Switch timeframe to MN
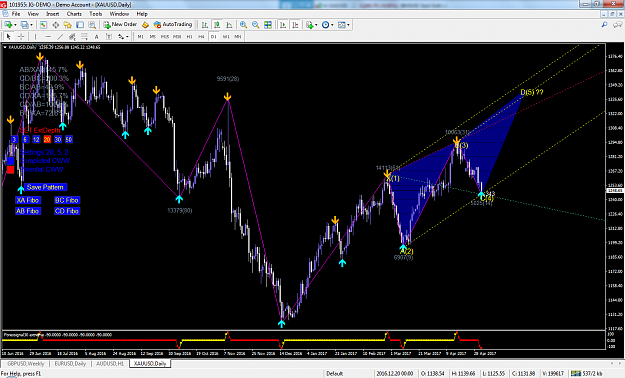This screenshot has width=625, height=378. click(x=238, y=36)
